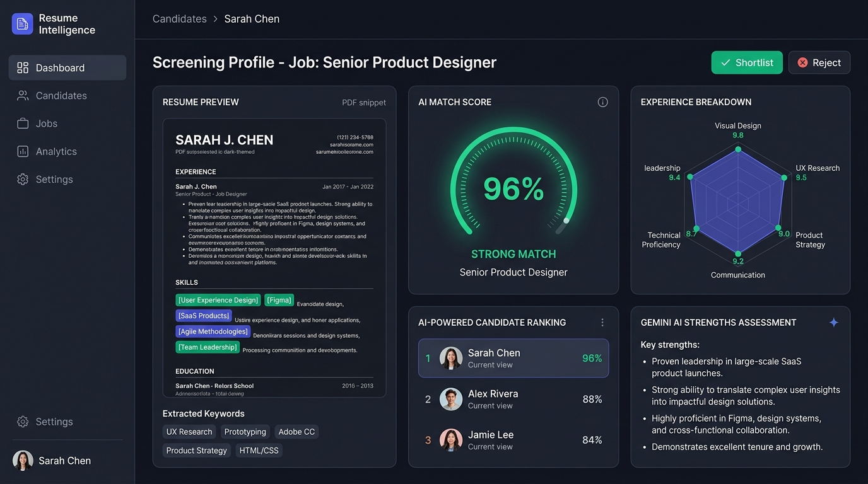Click the leadership 9.4 radar point

[x=690, y=178]
